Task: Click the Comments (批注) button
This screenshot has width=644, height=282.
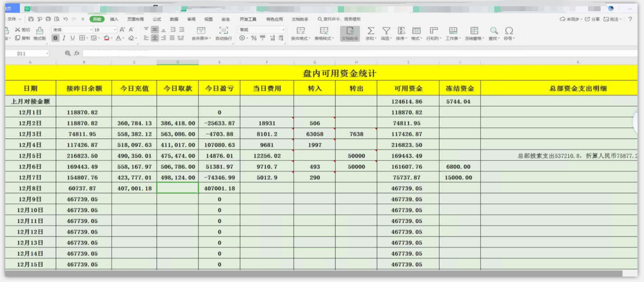Action: 612,19
